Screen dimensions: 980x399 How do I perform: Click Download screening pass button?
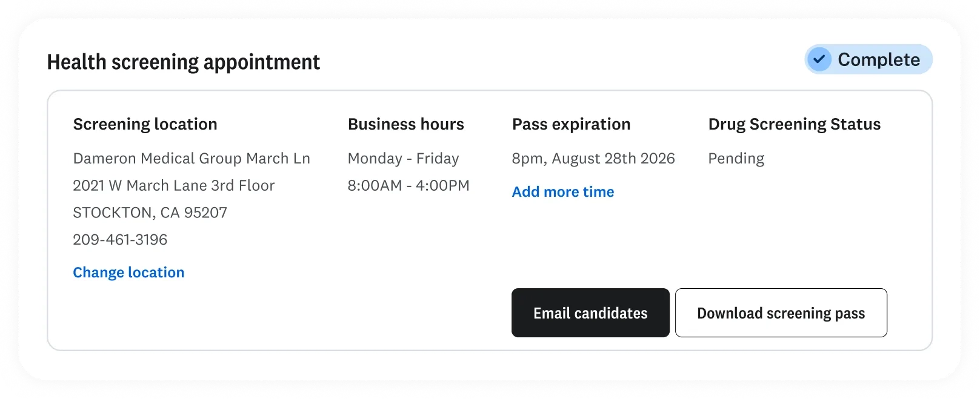point(781,312)
